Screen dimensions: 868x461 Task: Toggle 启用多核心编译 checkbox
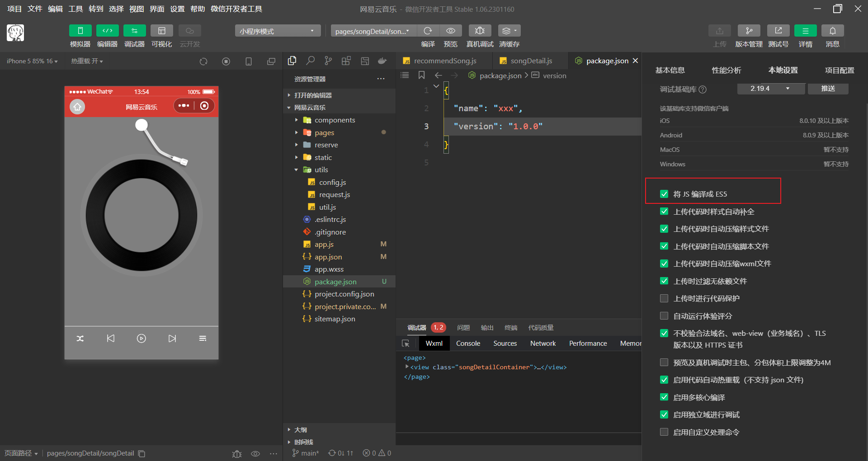click(x=664, y=397)
